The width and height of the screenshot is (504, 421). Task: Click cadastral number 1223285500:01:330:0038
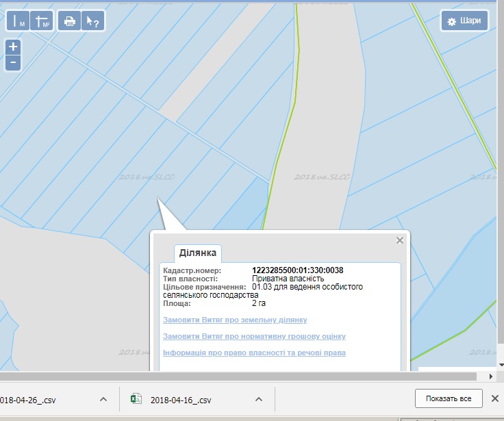tap(298, 270)
